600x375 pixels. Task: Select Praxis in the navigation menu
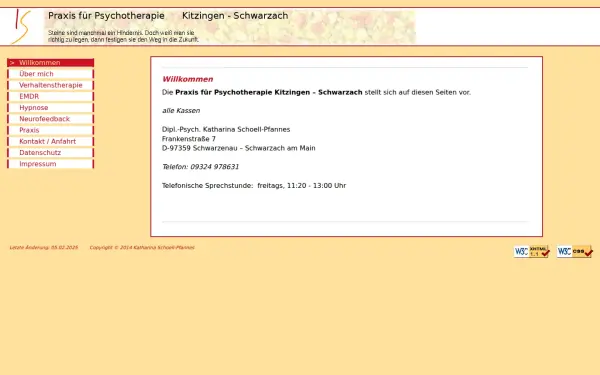coord(51,130)
